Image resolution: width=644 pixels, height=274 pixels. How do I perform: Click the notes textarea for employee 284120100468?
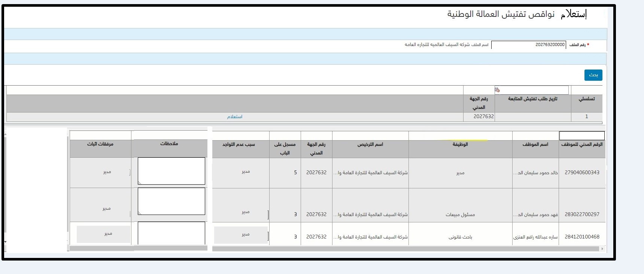click(171, 233)
